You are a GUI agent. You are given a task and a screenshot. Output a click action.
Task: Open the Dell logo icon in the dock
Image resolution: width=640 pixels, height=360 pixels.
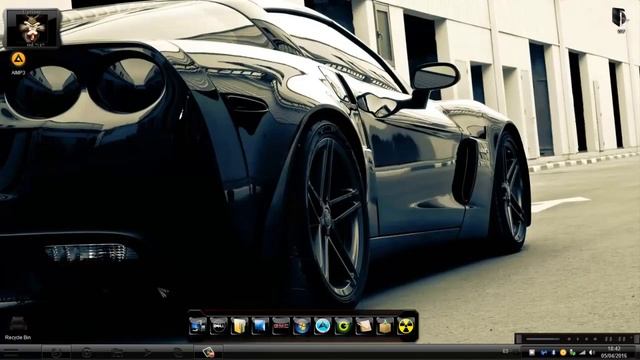click(218, 326)
